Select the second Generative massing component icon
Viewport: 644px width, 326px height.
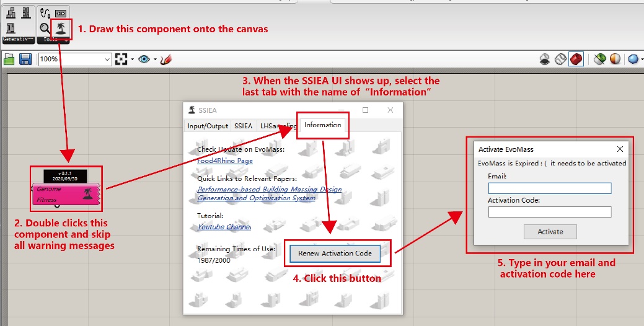point(26,13)
